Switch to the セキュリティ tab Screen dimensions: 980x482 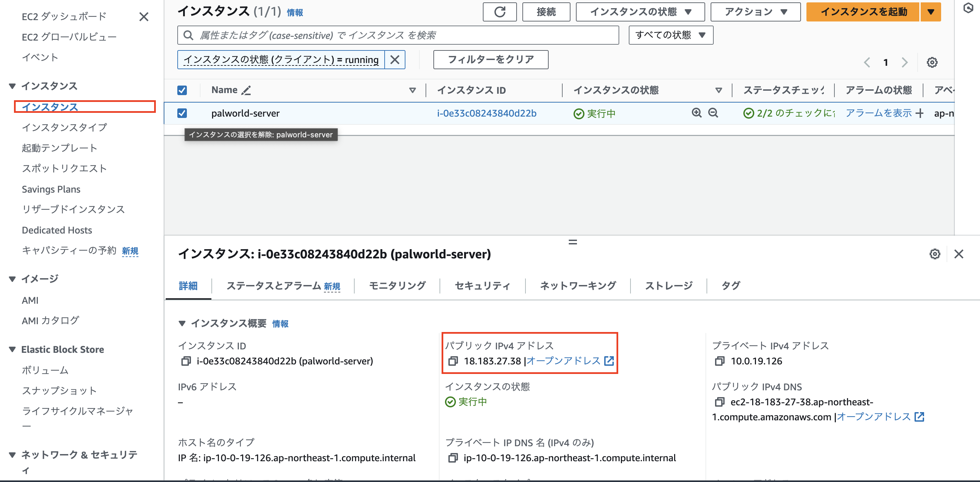tap(482, 286)
